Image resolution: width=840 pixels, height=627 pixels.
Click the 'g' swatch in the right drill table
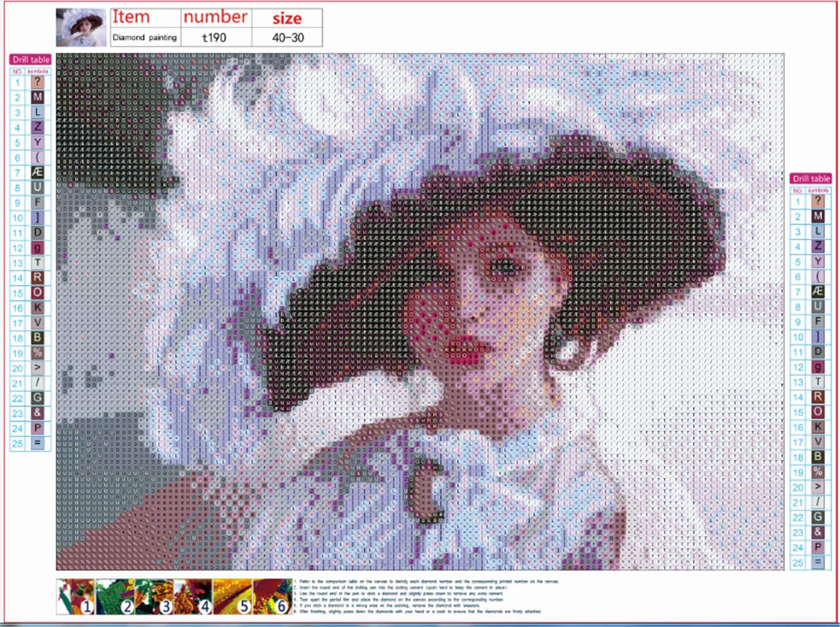(818, 366)
